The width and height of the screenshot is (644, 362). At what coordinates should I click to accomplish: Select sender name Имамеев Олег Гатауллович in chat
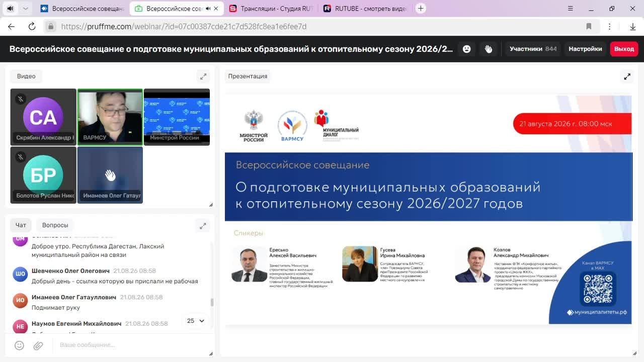[x=74, y=297]
